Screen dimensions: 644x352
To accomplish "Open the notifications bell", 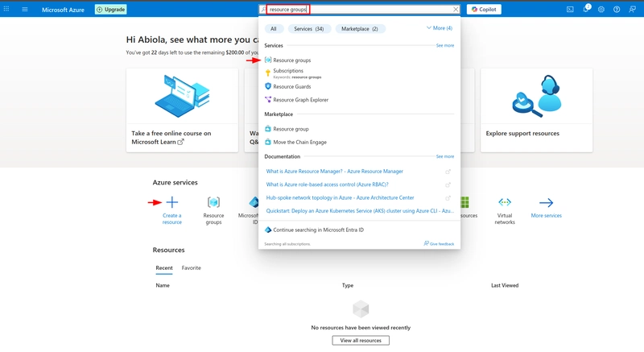I will (x=586, y=9).
